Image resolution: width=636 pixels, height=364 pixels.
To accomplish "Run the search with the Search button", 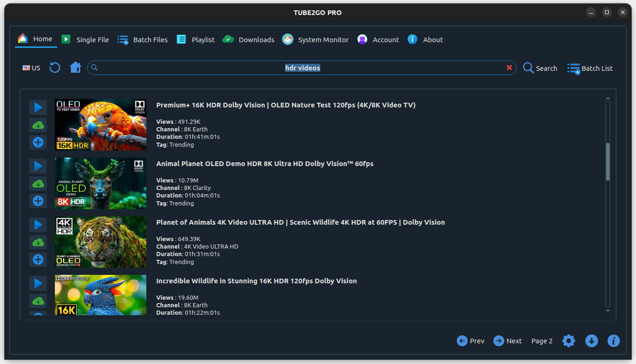I will 540,68.
